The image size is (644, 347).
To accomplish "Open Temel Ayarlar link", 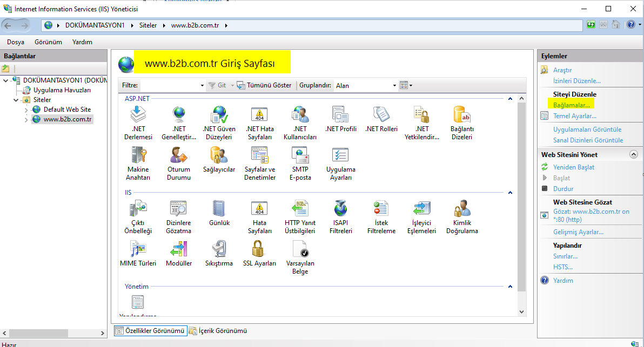I will coord(575,116).
